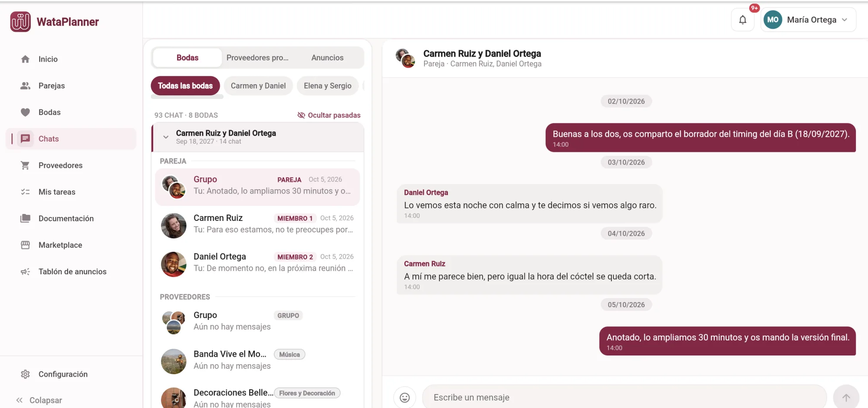
Task: Open the Inicio home icon
Action: 26,59
